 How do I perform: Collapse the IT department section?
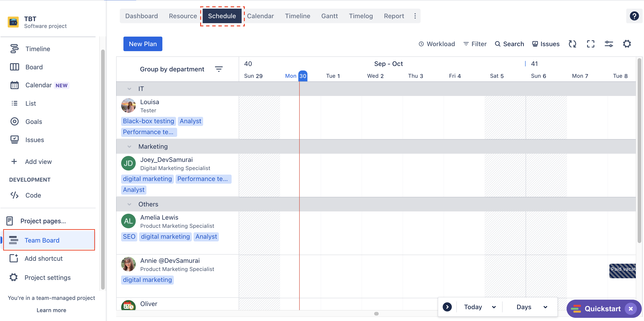click(129, 88)
